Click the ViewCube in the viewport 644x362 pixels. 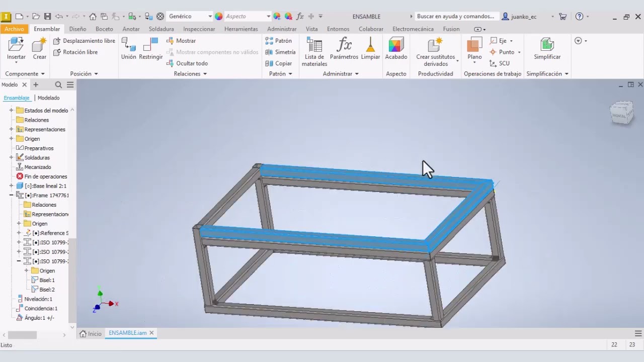622,113
